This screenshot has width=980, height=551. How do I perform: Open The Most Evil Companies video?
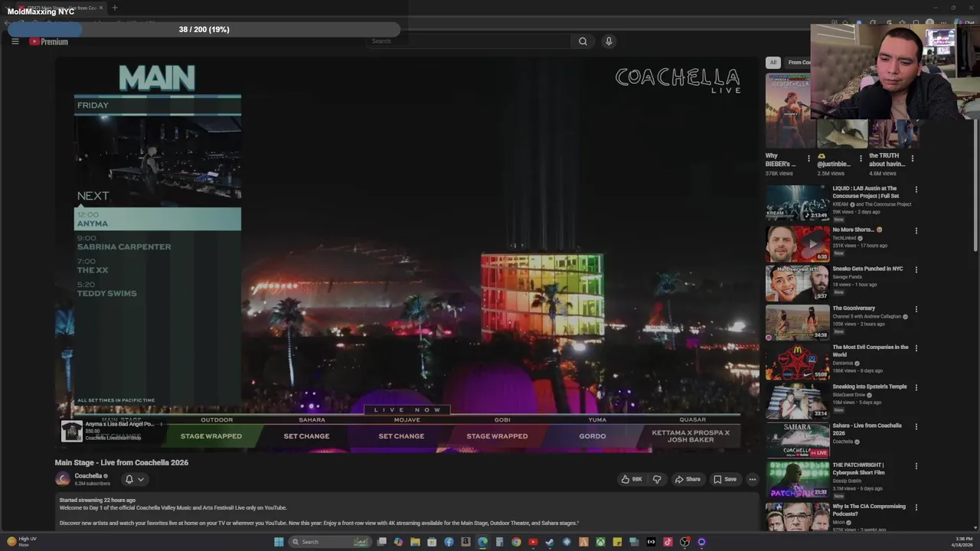point(870,350)
